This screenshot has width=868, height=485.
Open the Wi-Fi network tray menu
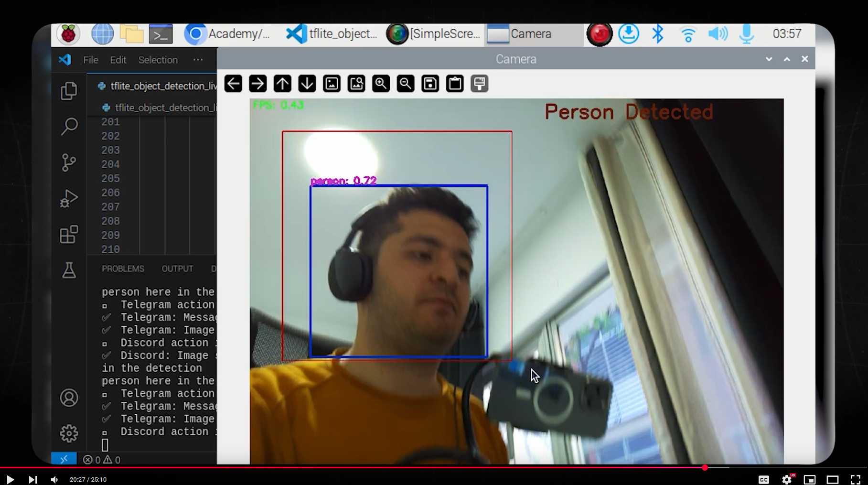coord(688,34)
